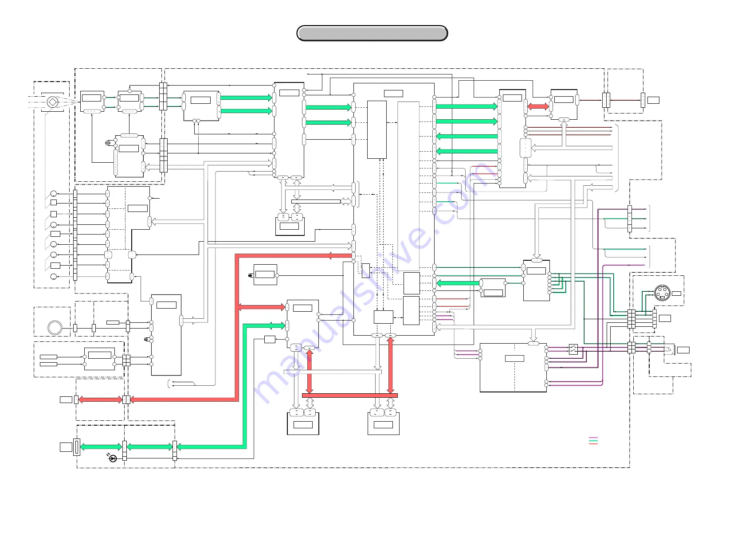Select the lens diamond symbol
The height and width of the screenshot is (560, 745).
(x=52, y=102)
